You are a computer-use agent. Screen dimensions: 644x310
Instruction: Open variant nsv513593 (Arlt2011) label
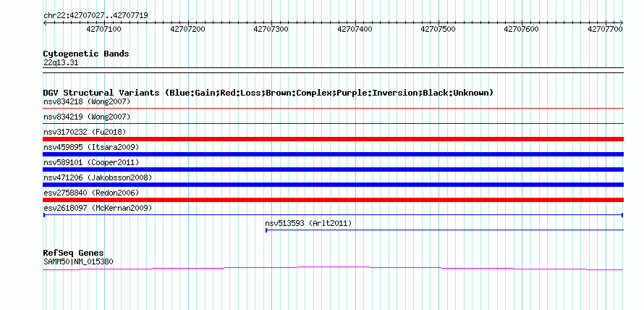[308, 223]
